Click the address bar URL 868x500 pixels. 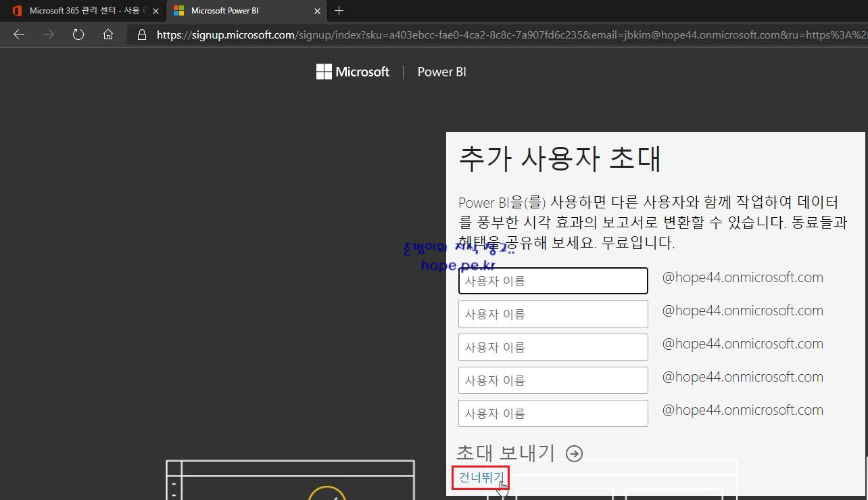click(510, 35)
